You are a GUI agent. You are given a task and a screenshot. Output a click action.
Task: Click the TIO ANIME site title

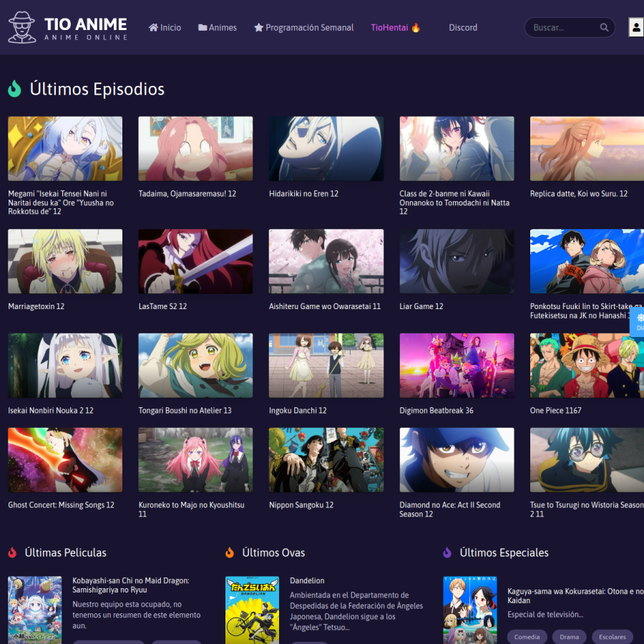[86, 24]
